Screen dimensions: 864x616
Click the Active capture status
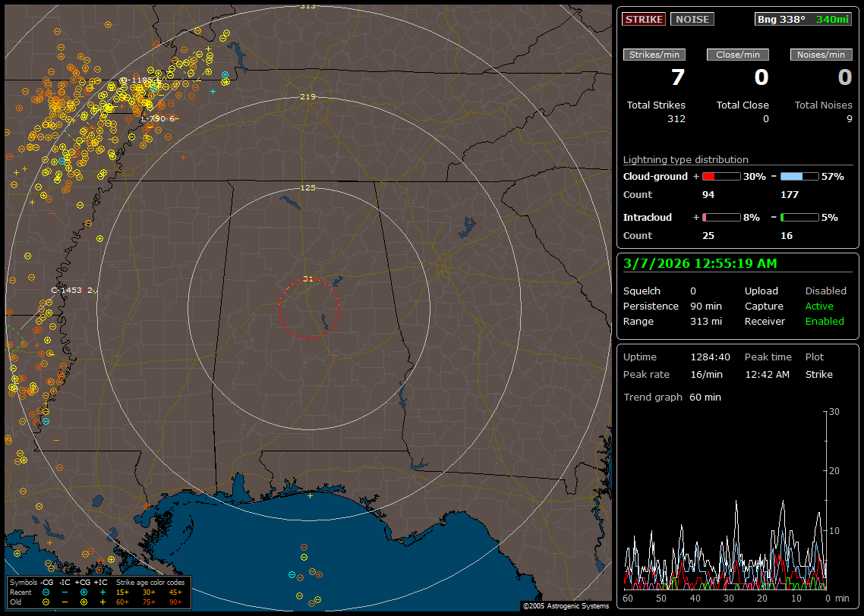coord(819,306)
